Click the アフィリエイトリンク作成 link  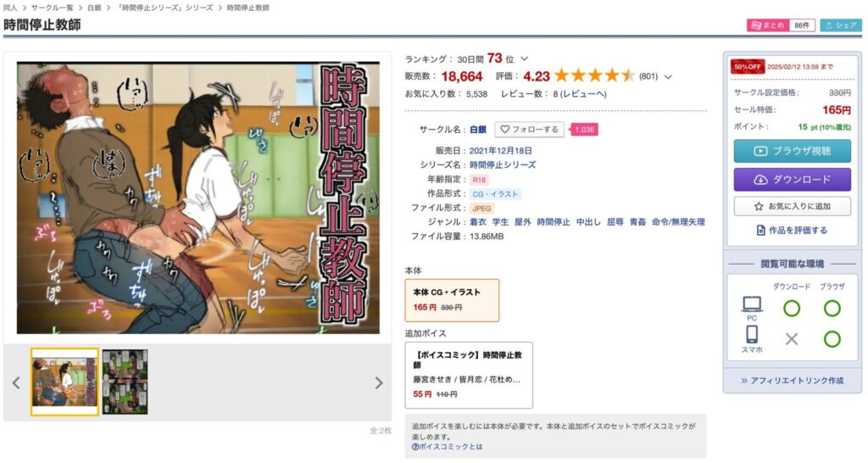(x=793, y=381)
